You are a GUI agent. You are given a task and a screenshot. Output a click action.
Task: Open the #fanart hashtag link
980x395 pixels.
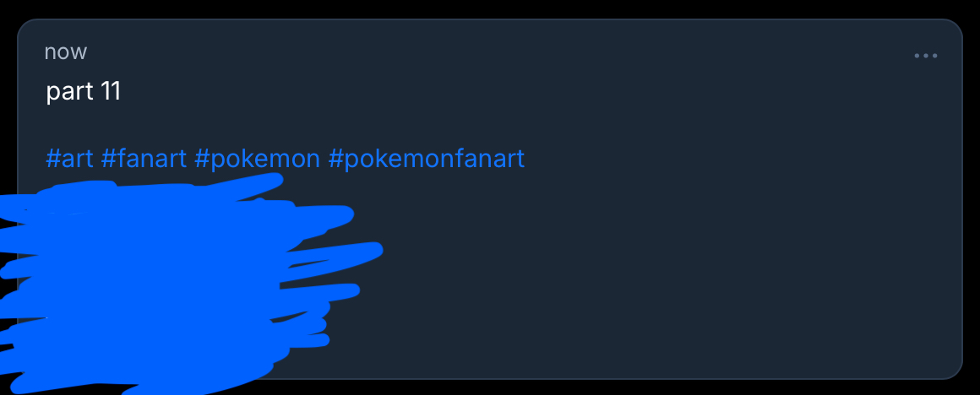click(x=144, y=158)
